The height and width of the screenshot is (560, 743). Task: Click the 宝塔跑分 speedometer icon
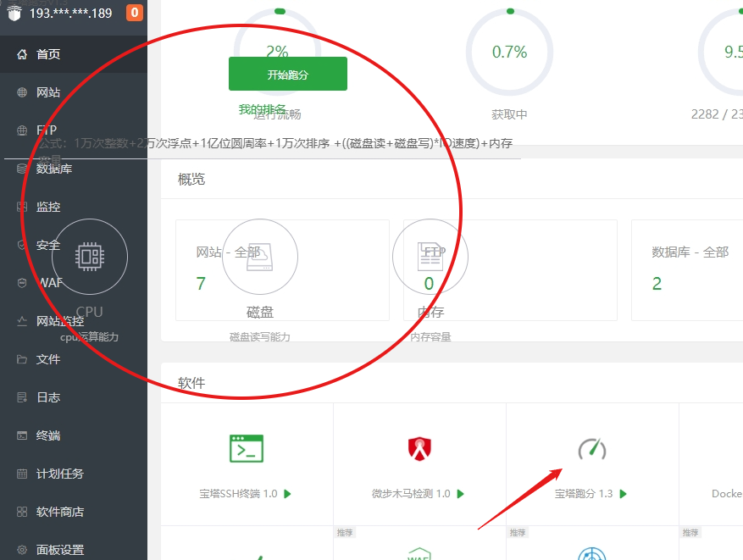(592, 449)
